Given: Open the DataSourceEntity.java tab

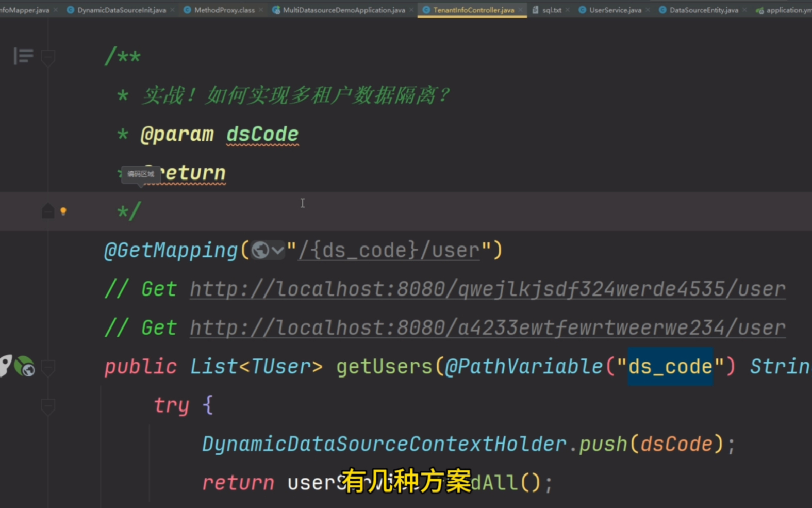Looking at the screenshot, I should 704,10.
